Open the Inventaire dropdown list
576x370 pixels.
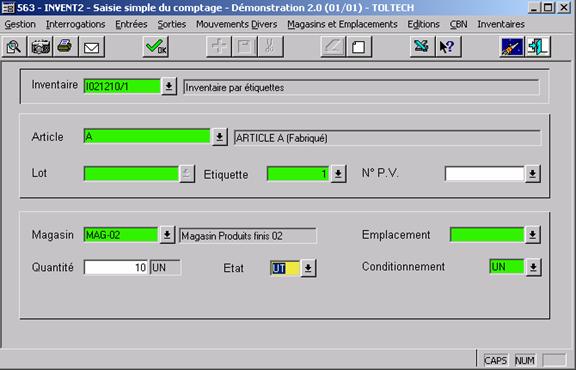[169, 86]
